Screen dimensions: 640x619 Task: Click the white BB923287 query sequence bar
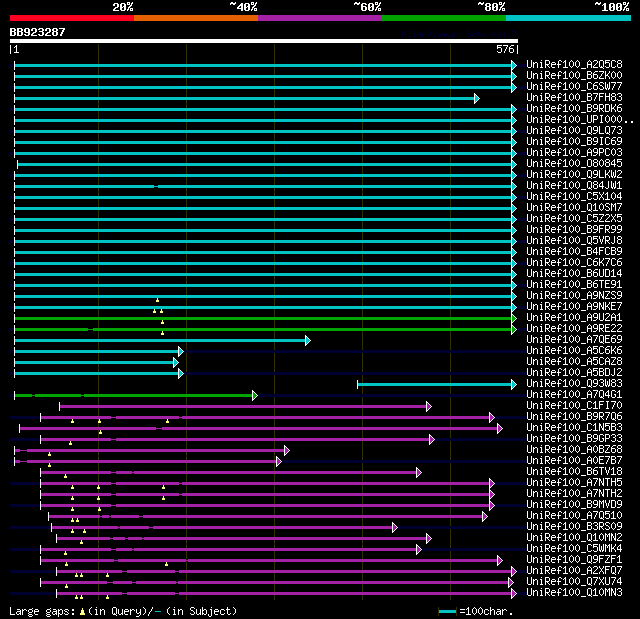point(264,41)
